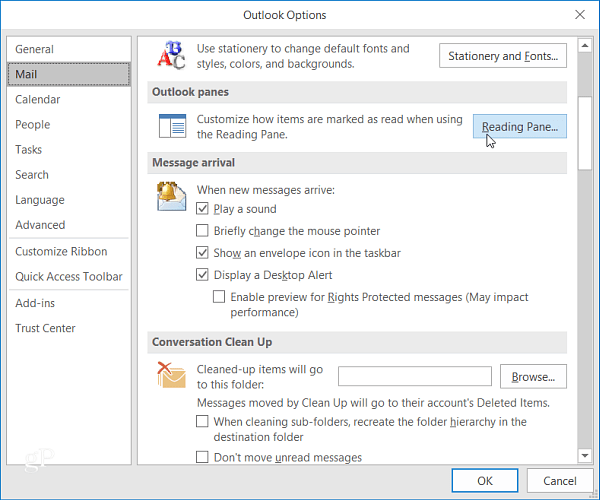Click the Reading Pane layout icon
The height and width of the screenshot is (500, 600).
173,126
